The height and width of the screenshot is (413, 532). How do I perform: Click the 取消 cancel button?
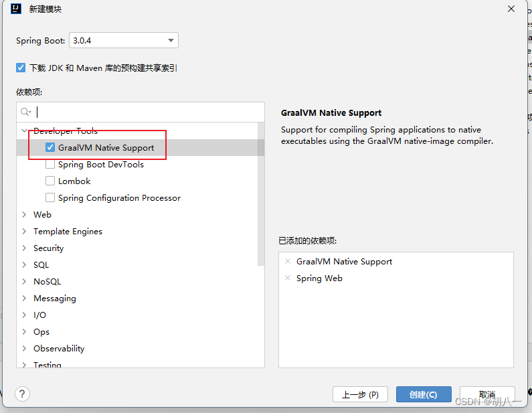(487, 394)
